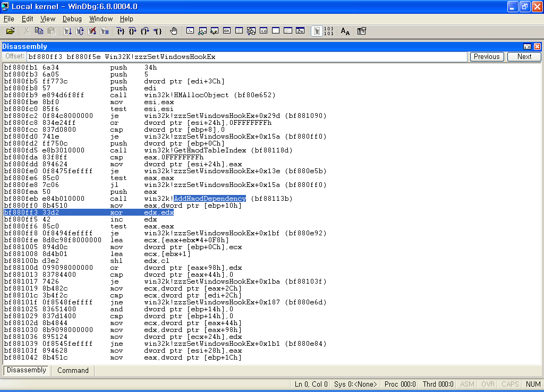This screenshot has width=544, height=392.
Task: Close the Disassembly panel
Action: click(x=537, y=47)
